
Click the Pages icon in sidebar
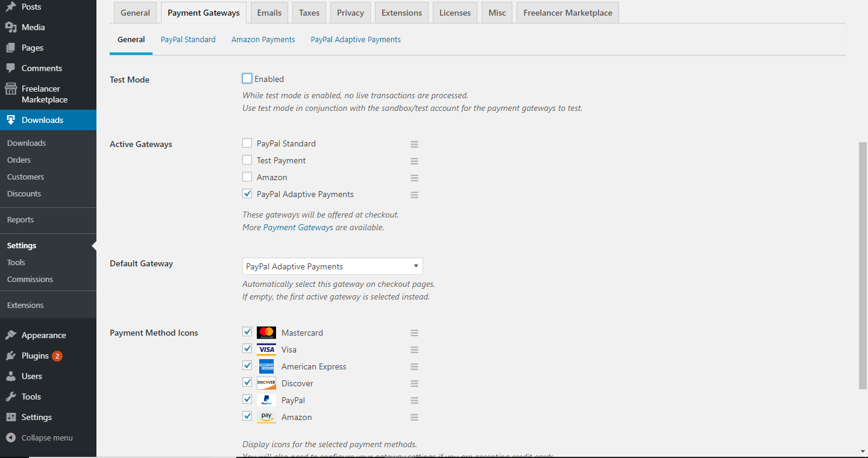[11, 48]
